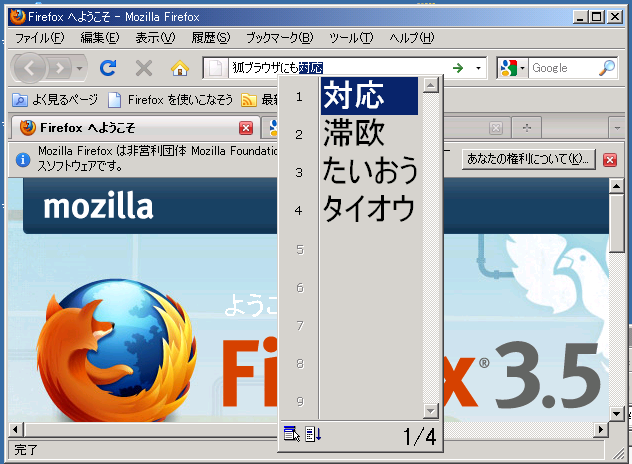Open the 編集(E) menu
Image resolution: width=632 pixels, height=464 pixels.
tap(100, 38)
